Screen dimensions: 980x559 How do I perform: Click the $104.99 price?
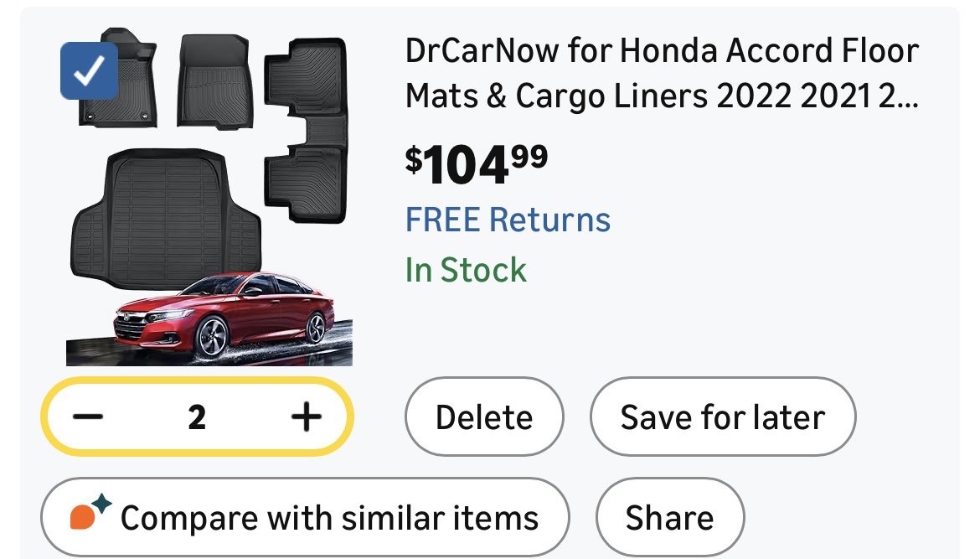coord(477,163)
